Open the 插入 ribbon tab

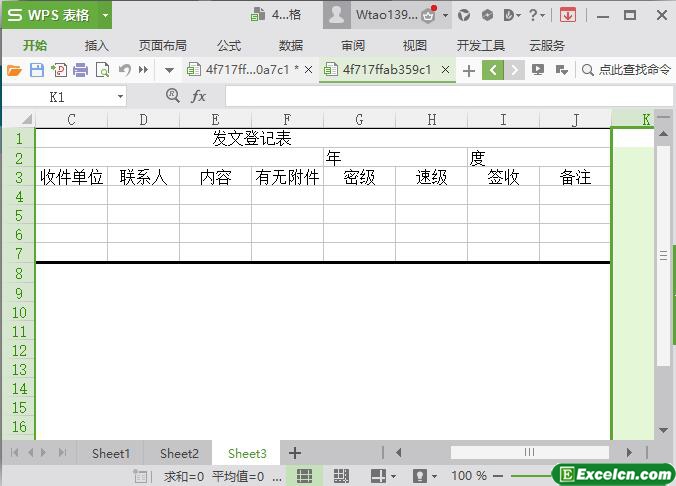(x=97, y=45)
